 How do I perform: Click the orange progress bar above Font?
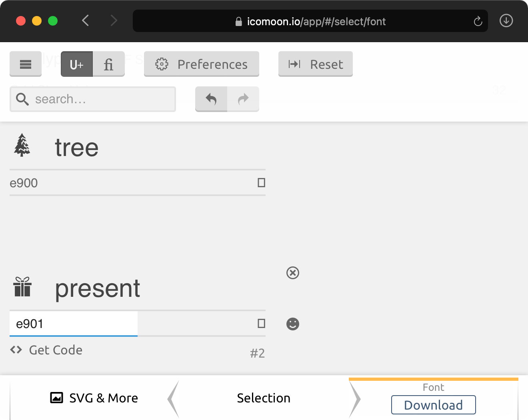coord(433,378)
